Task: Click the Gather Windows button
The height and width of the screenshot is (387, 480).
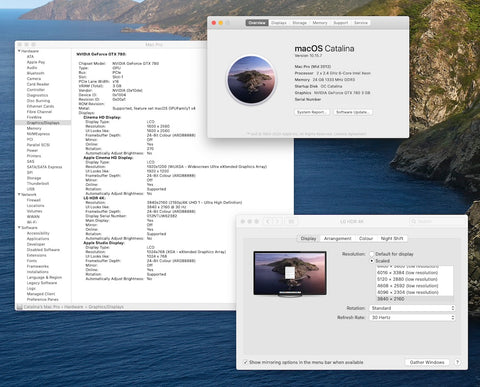Action: pyautogui.click(x=427, y=362)
